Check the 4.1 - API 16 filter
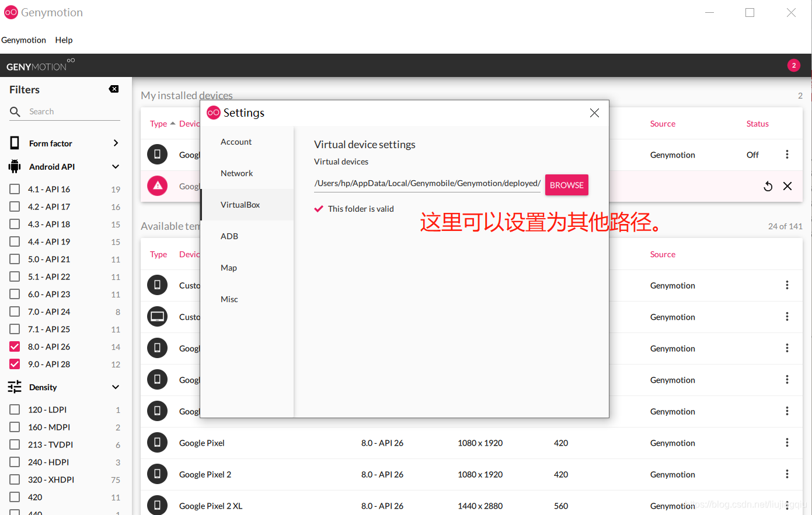 (15, 189)
